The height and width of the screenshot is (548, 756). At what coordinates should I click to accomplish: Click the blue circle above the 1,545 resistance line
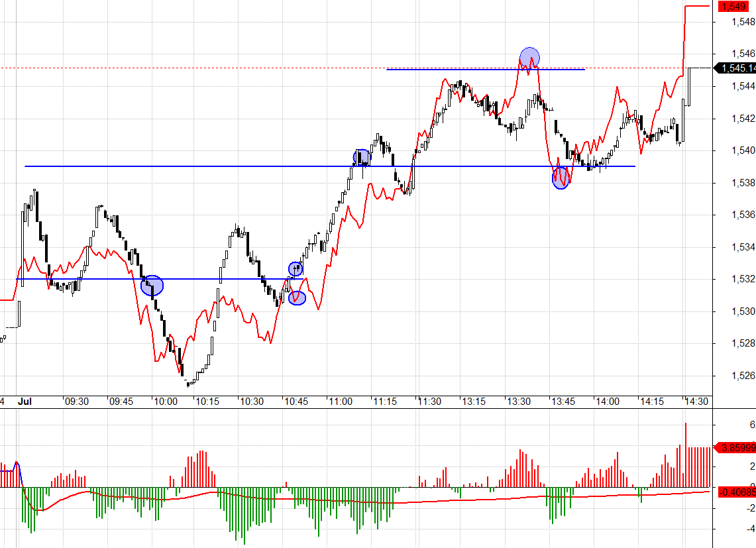coord(529,58)
